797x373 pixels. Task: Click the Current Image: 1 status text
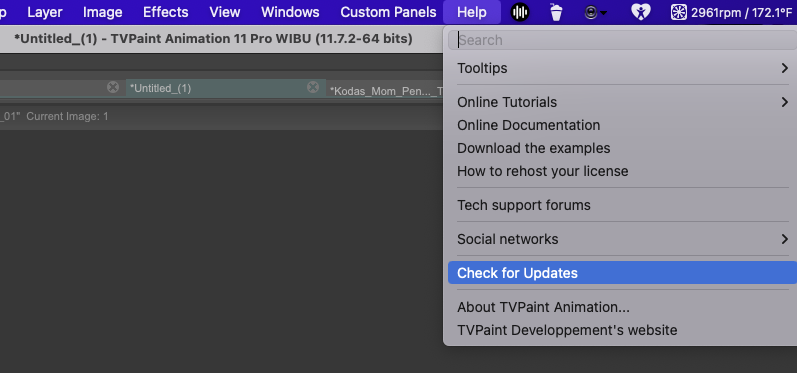(x=67, y=116)
